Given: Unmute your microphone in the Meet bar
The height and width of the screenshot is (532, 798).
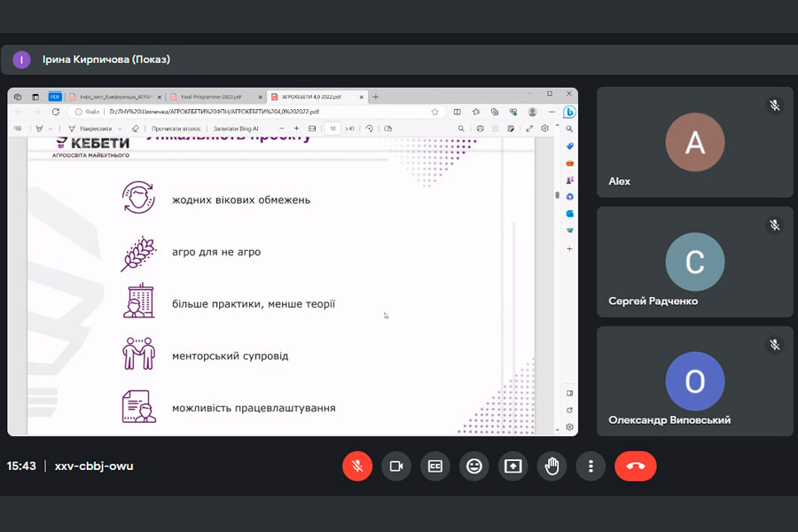Looking at the screenshot, I should (x=357, y=465).
